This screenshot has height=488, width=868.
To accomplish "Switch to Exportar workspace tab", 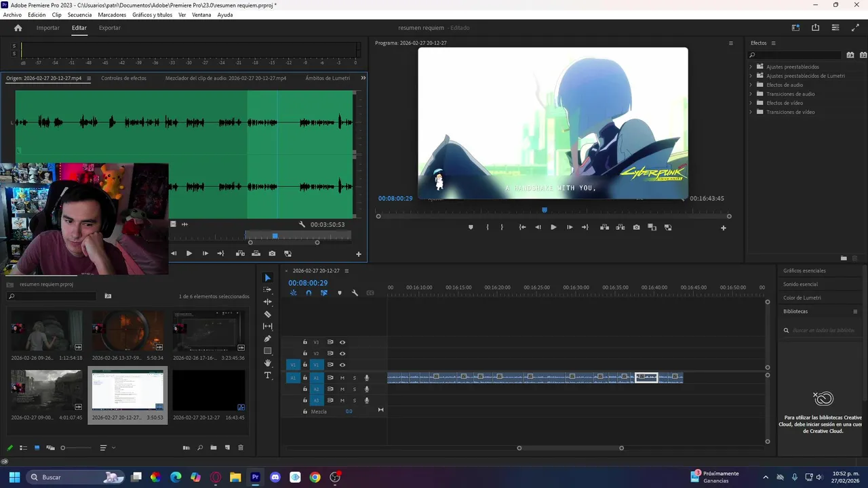I will pyautogui.click(x=110, y=28).
